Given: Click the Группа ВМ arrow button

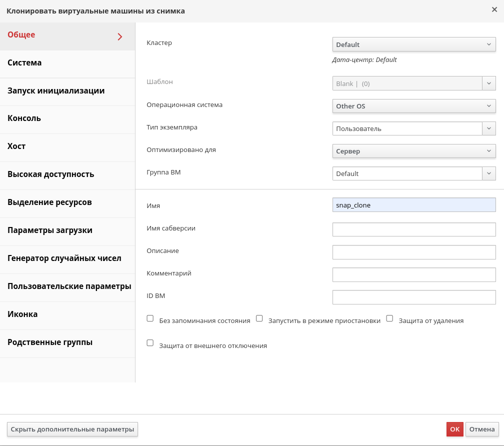Looking at the screenshot, I should pyautogui.click(x=489, y=173).
